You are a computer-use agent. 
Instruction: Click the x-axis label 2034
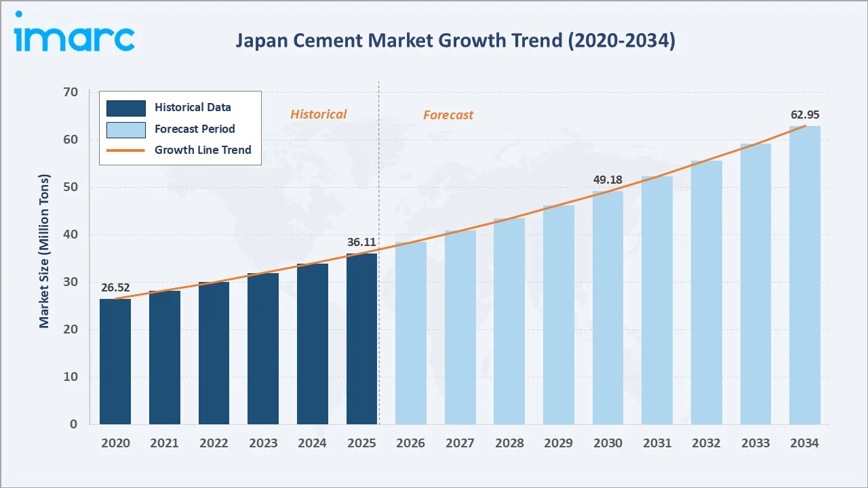805,443
